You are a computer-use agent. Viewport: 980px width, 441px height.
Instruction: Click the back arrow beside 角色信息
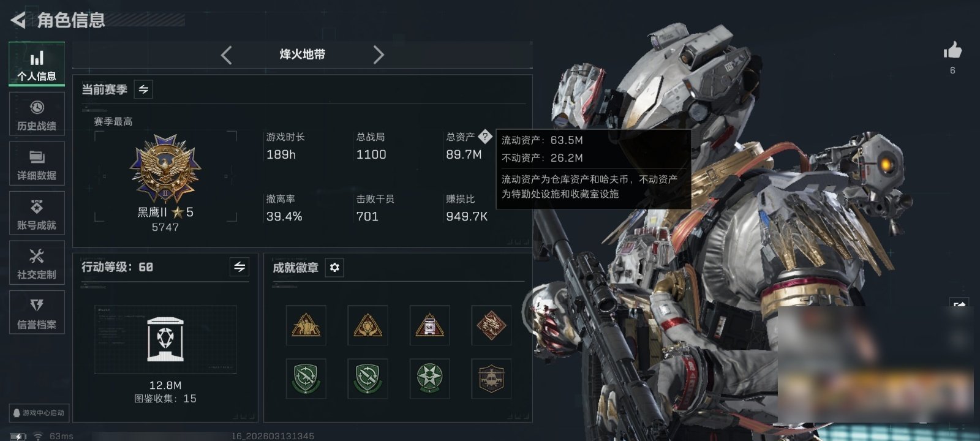18,20
